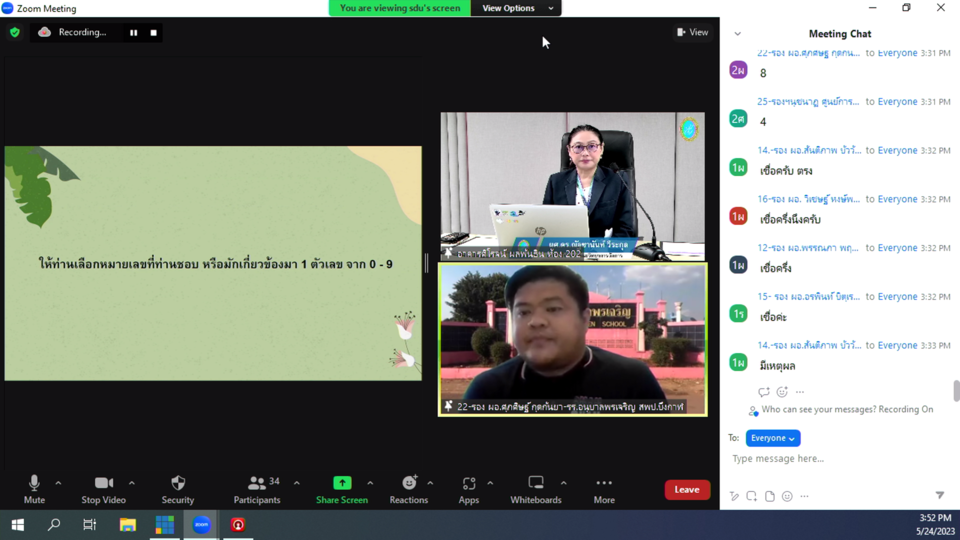Screen dimensions: 960x540
Task: Mute the microphone
Action: pyautogui.click(x=34, y=487)
